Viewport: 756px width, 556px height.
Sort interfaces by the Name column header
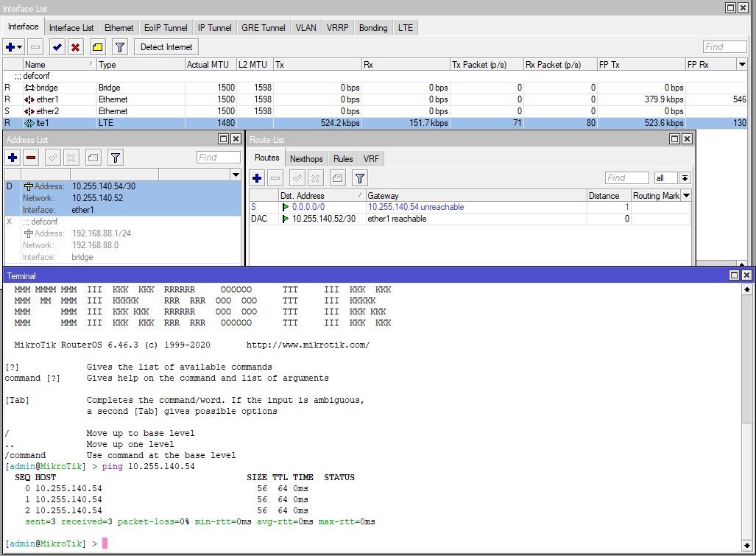point(60,64)
